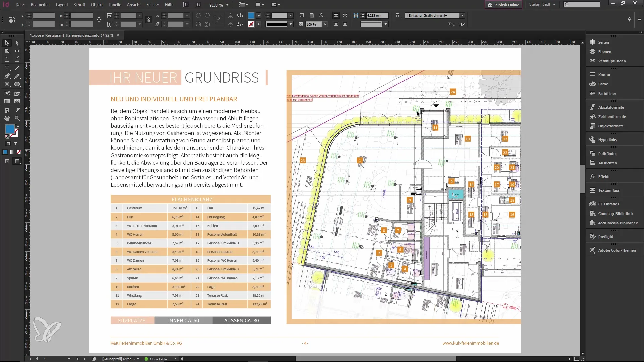This screenshot has height=362, width=644.
Task: Select the Gap tool
Action: tap(17, 51)
